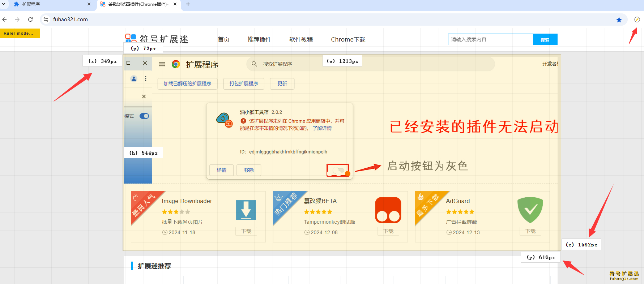Viewport: 644px width, 284px height.
Task: Click the blue 搜索 button
Action: [x=545, y=39]
